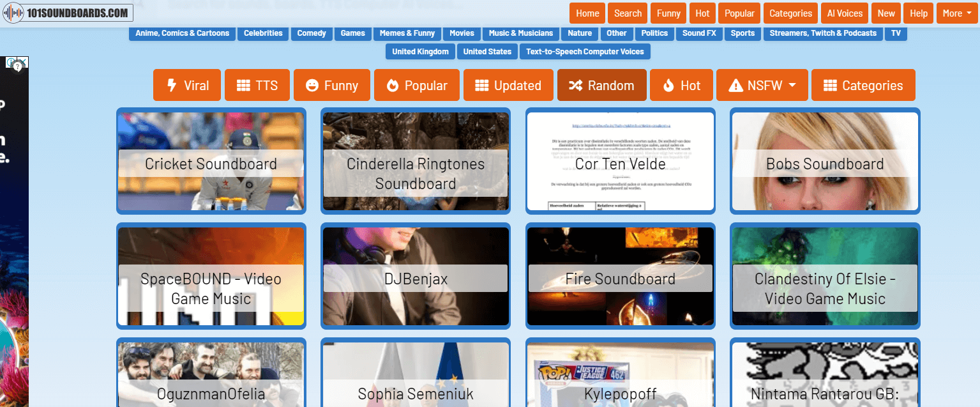
Task: Click the shuffle icon beside Random
Action: click(576, 86)
